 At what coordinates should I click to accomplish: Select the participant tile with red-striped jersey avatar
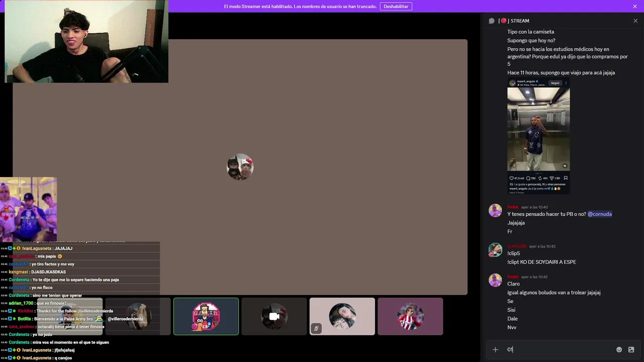pos(410,316)
